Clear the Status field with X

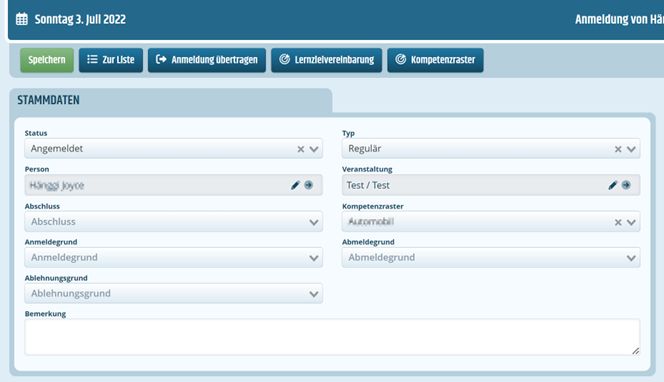click(x=301, y=149)
